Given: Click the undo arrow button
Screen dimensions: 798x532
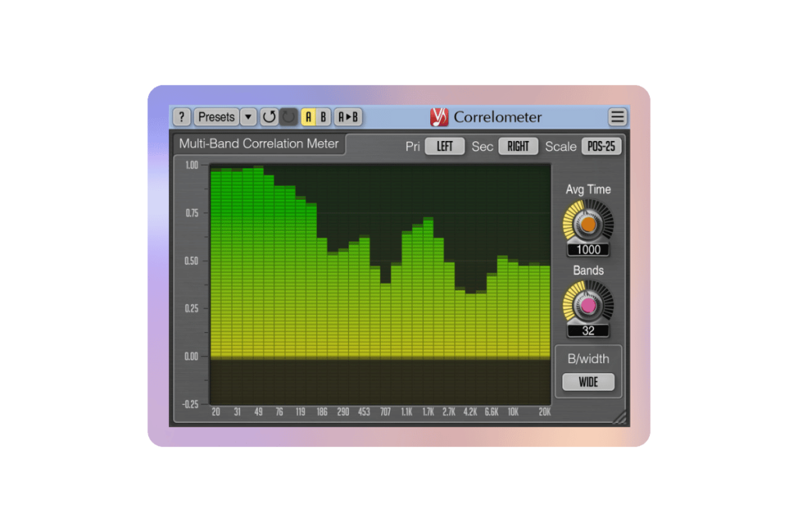Looking at the screenshot, I should [x=269, y=117].
